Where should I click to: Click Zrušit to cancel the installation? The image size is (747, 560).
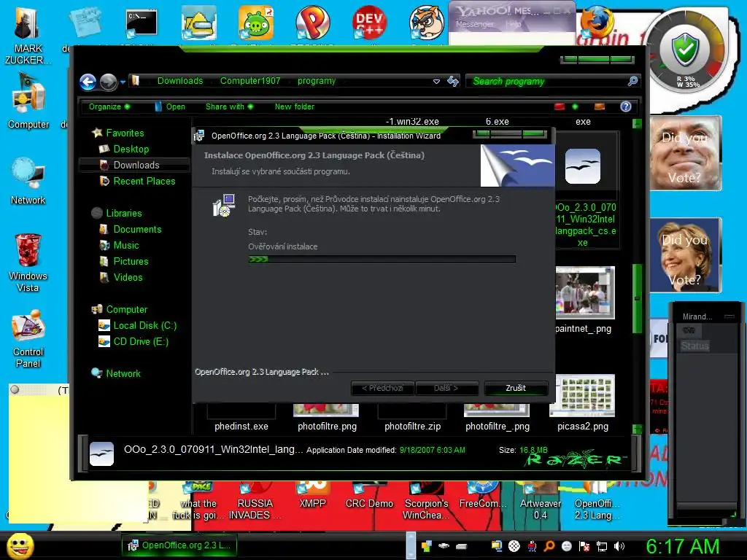pos(516,388)
